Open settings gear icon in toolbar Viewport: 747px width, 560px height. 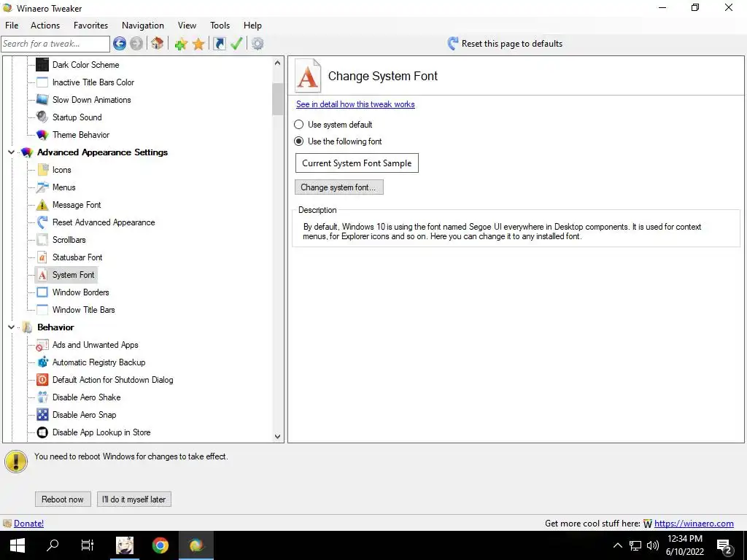pos(258,44)
